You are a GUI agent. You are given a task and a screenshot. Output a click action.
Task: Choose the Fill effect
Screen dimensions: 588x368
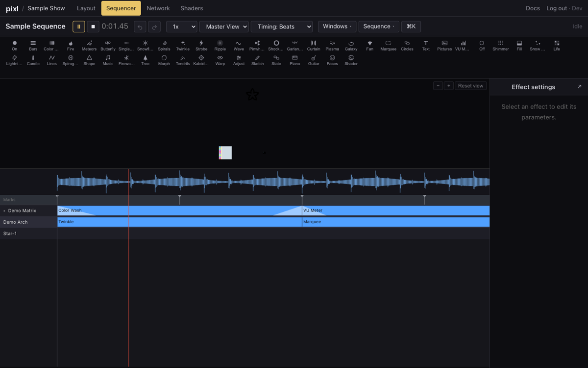point(519,46)
